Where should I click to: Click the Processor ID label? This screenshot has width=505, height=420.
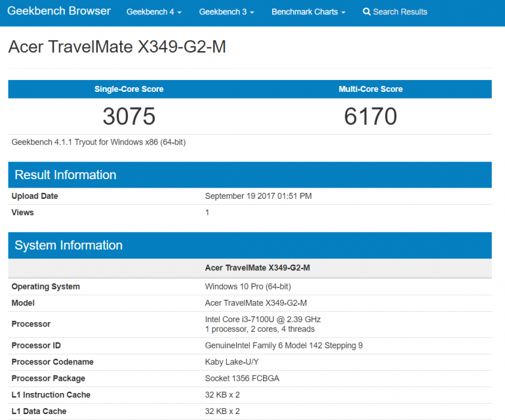tap(36, 346)
